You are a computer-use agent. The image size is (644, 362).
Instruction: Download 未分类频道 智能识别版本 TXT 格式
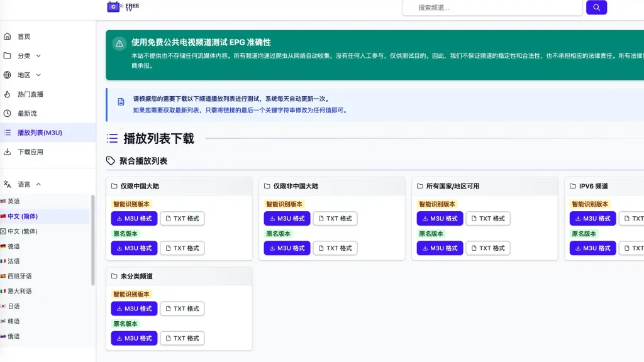click(182, 308)
